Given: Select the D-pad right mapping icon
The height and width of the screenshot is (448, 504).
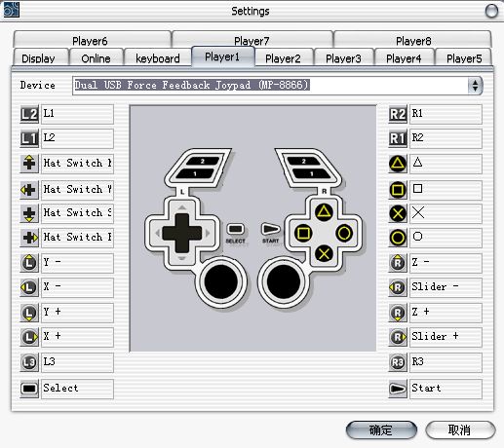Looking at the screenshot, I should tap(29, 238).
